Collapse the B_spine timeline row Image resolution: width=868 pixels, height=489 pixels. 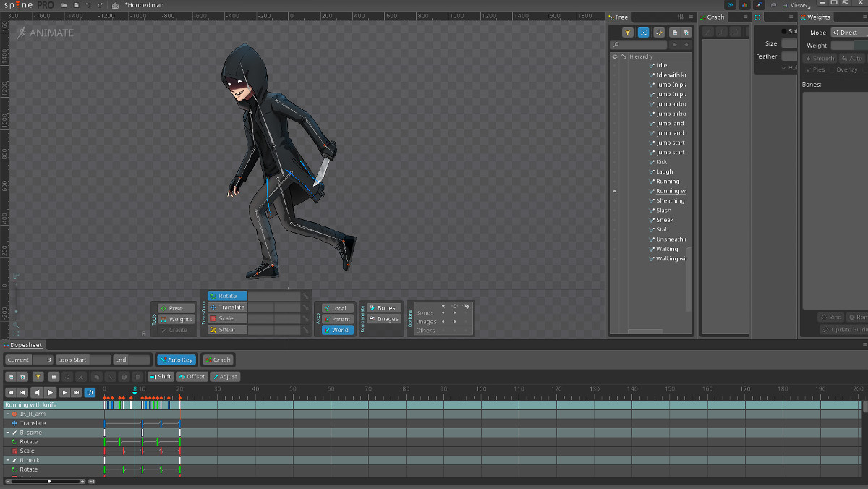click(7, 433)
